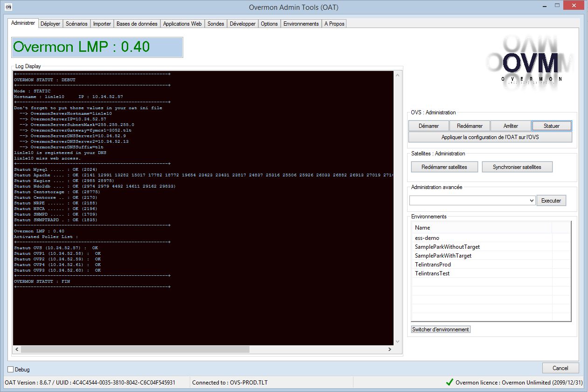Switch to the Administrer tab

coord(23,23)
